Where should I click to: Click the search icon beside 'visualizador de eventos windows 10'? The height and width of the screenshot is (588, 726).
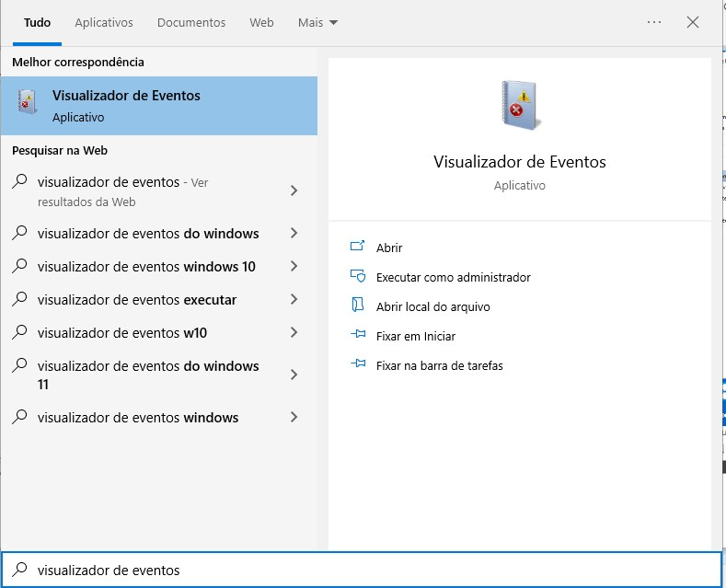[x=19, y=266]
